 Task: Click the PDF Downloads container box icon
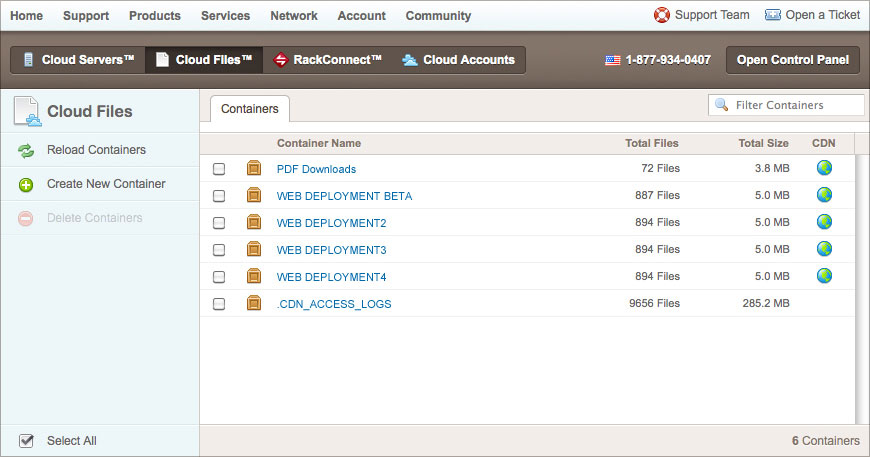[254, 168]
